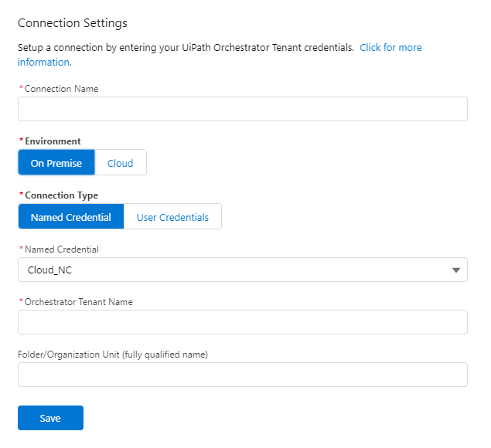The width and height of the screenshot is (491, 448).
Task: Click the Folder/Organization Unit label text
Action: 113,355
